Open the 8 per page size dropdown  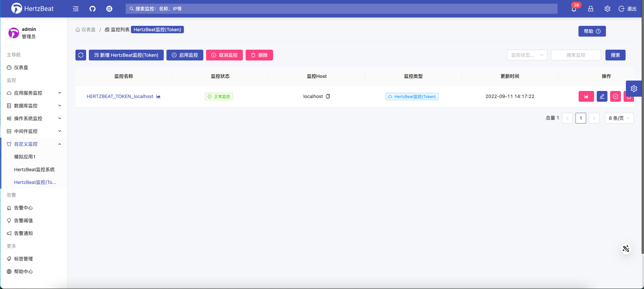click(x=619, y=118)
